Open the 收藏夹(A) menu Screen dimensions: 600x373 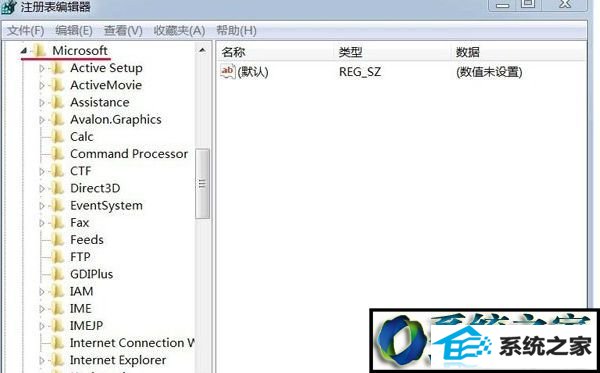(179, 31)
